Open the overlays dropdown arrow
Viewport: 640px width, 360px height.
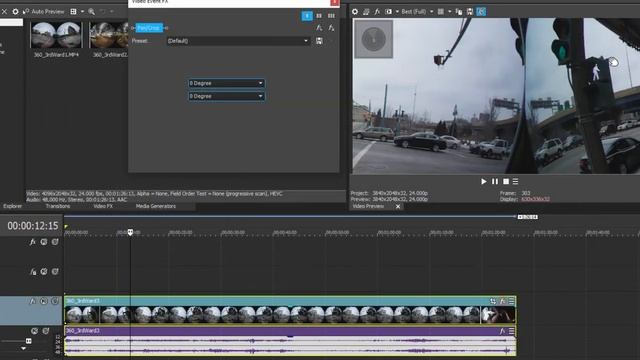[449, 11]
